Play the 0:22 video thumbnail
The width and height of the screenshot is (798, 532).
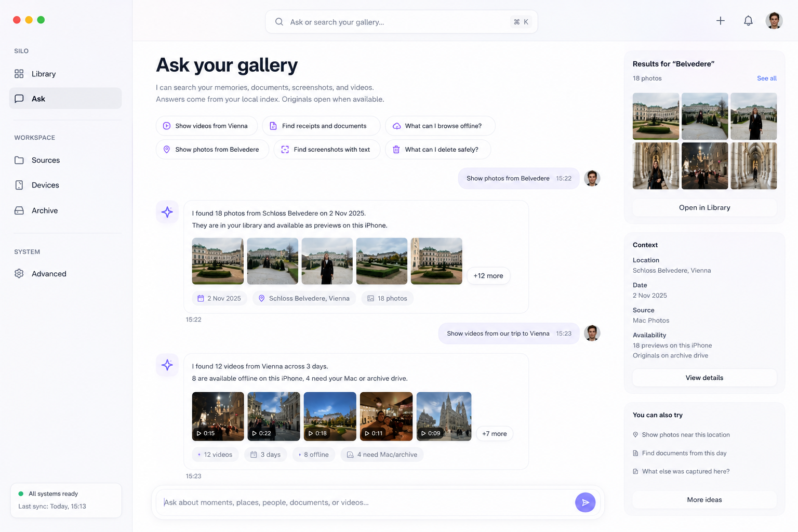[x=274, y=416]
